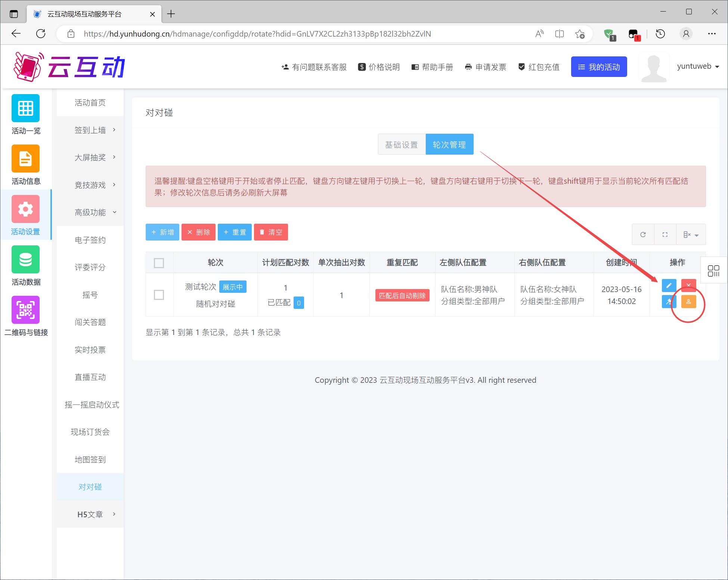Expand the 签到上墙 submenu
The width and height of the screenshot is (728, 580).
click(x=95, y=130)
